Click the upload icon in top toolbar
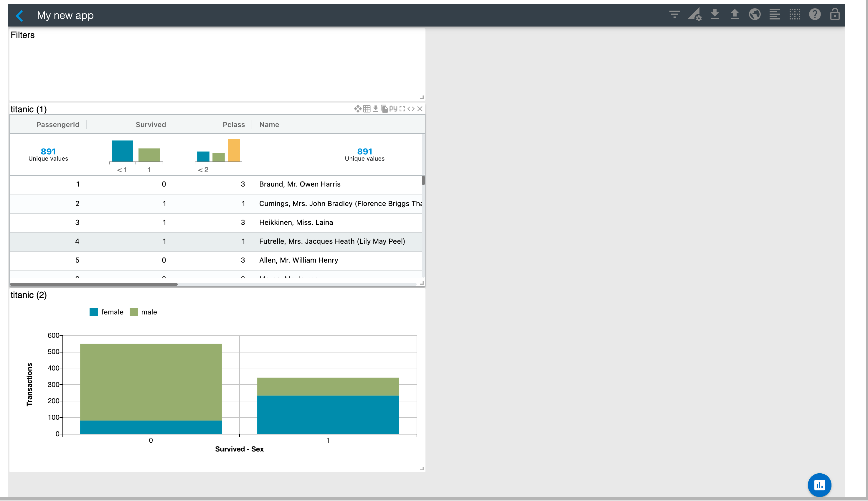 [x=735, y=14]
